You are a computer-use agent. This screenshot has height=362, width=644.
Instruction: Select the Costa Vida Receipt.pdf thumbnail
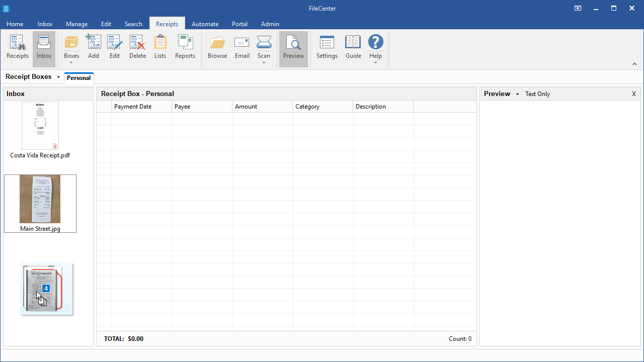(40, 126)
